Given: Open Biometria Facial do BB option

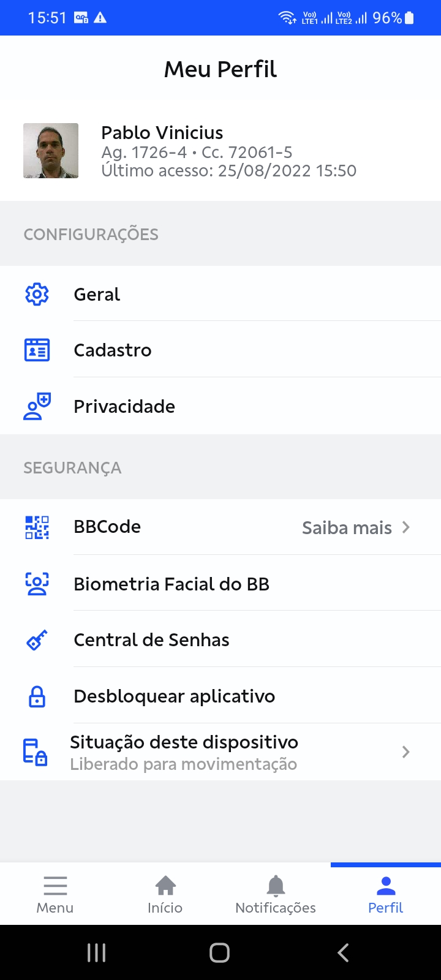Looking at the screenshot, I should [x=171, y=584].
